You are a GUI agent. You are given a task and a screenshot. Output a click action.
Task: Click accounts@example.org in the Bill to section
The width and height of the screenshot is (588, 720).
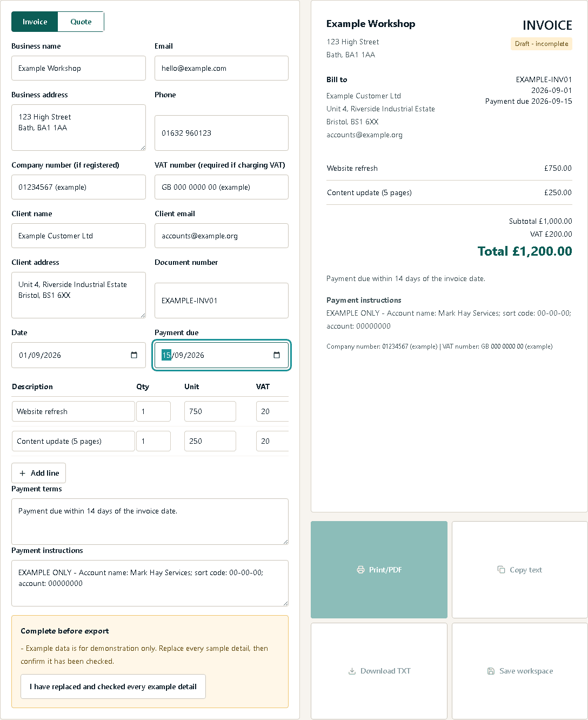coord(364,135)
